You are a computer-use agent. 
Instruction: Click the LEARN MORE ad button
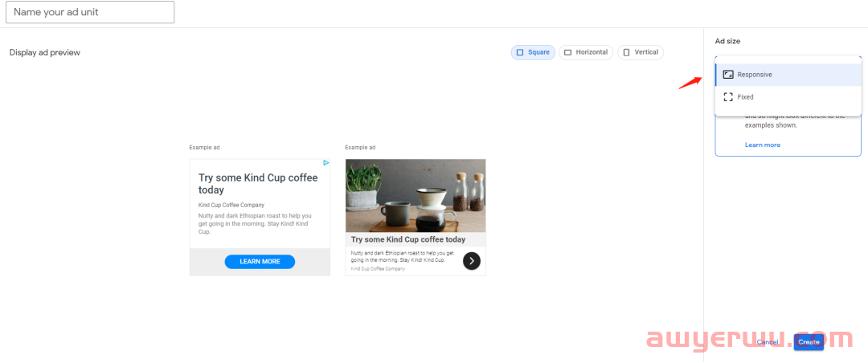[260, 262]
